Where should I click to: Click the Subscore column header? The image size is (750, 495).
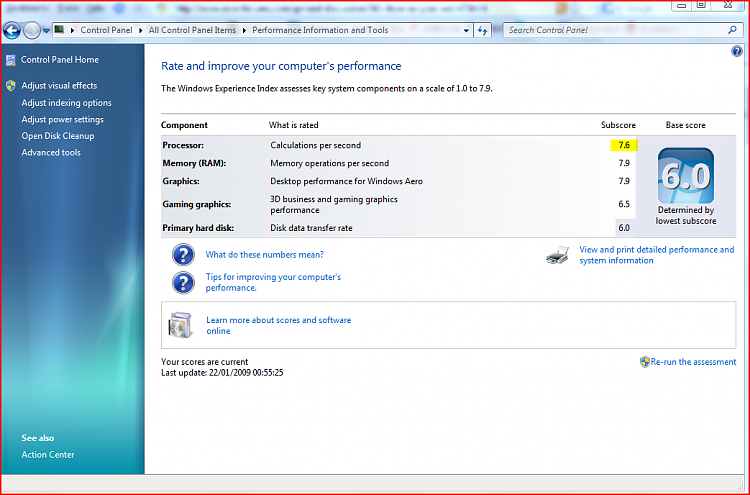point(618,125)
